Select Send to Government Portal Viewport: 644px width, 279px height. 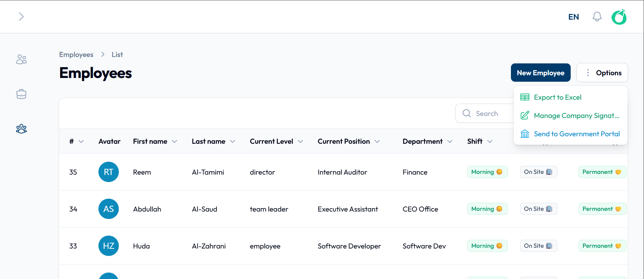click(576, 134)
